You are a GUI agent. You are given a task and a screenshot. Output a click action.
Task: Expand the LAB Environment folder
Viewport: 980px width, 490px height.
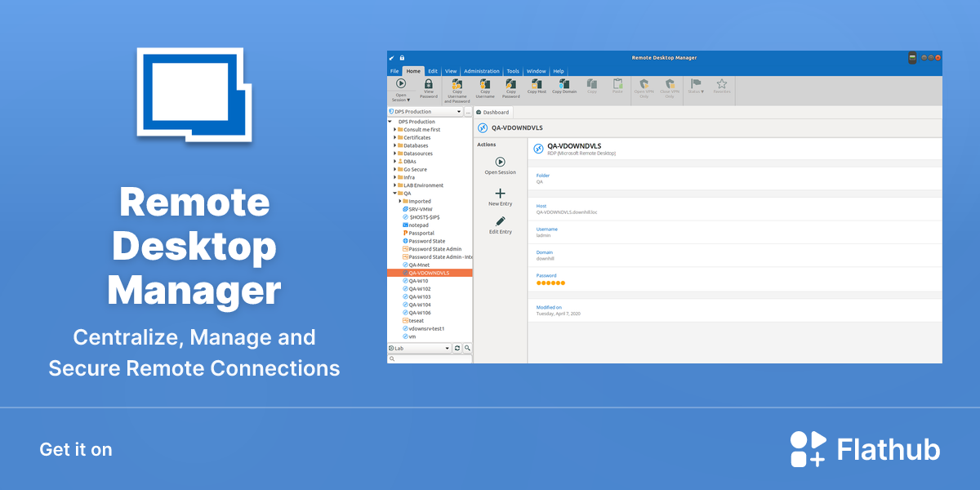pyautogui.click(x=395, y=185)
